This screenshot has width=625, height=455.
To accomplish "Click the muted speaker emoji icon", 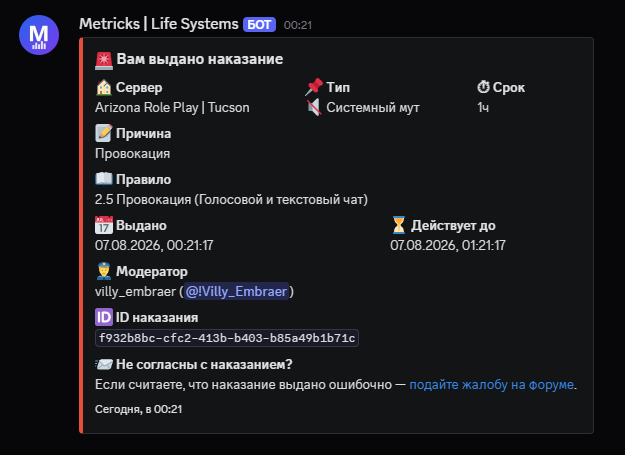I will point(314,107).
